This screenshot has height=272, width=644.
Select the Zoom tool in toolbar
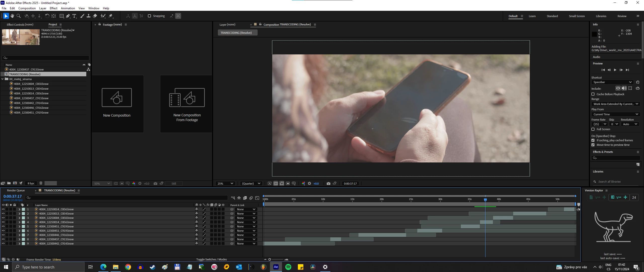point(19,16)
